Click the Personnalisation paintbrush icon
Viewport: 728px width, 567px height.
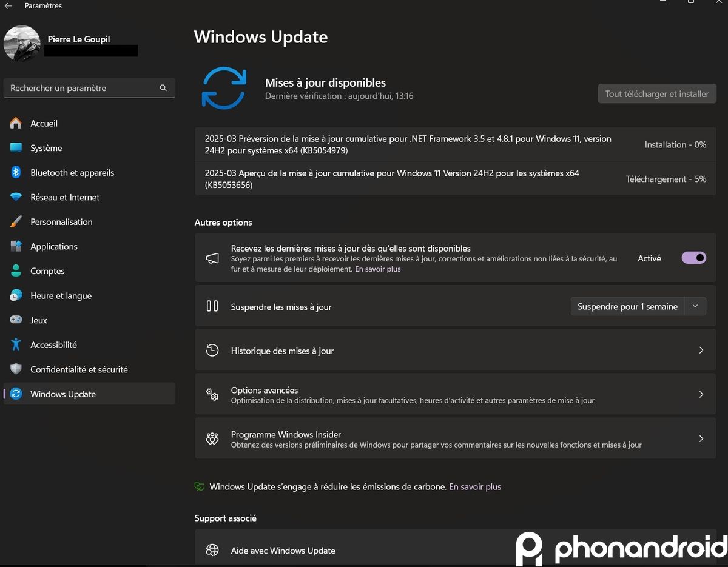coord(16,221)
